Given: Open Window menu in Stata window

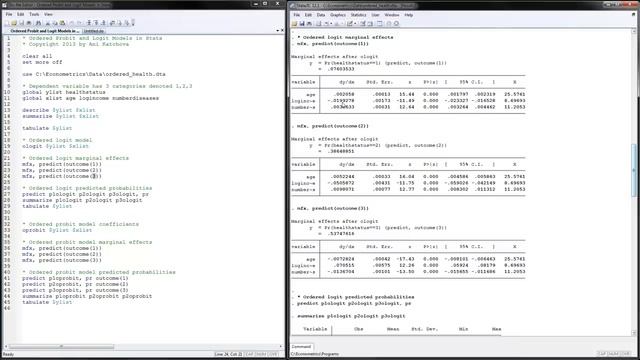Looking at the screenshot, I should point(392,15).
